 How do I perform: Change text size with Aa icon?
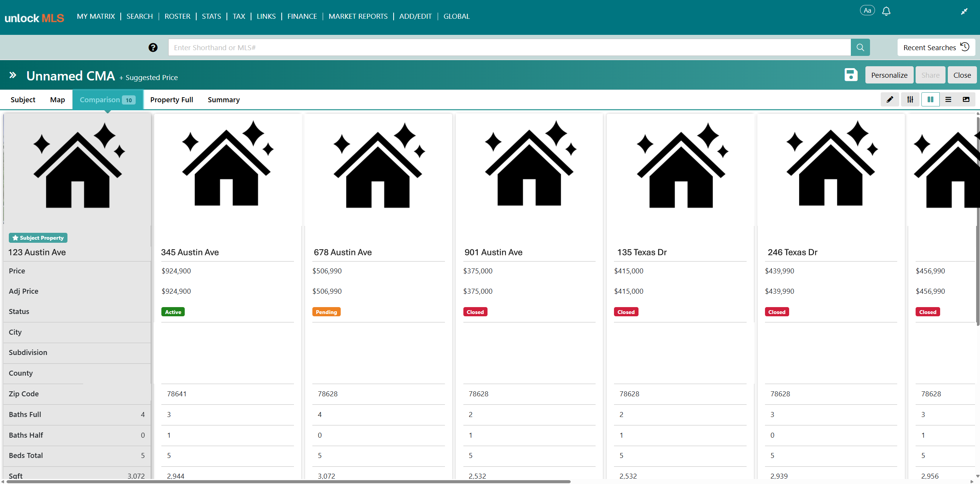[867, 11]
